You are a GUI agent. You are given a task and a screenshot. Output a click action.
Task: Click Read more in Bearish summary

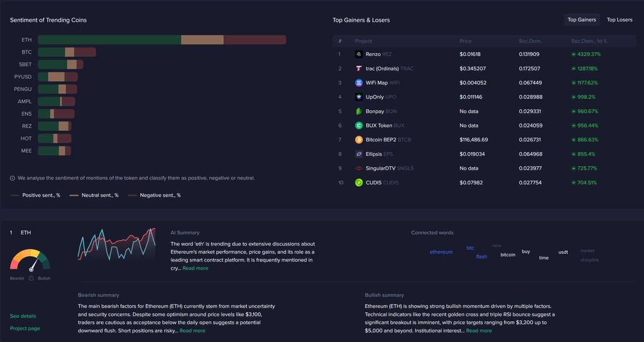click(192, 331)
